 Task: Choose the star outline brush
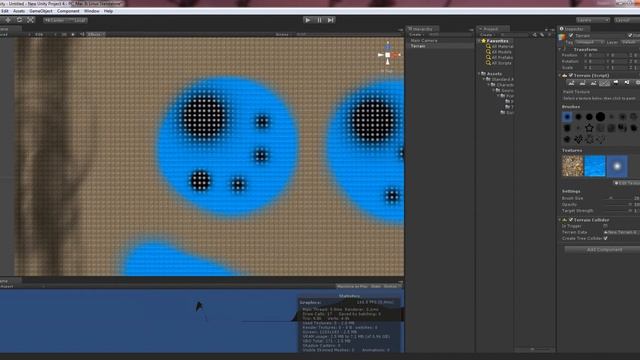point(589,128)
